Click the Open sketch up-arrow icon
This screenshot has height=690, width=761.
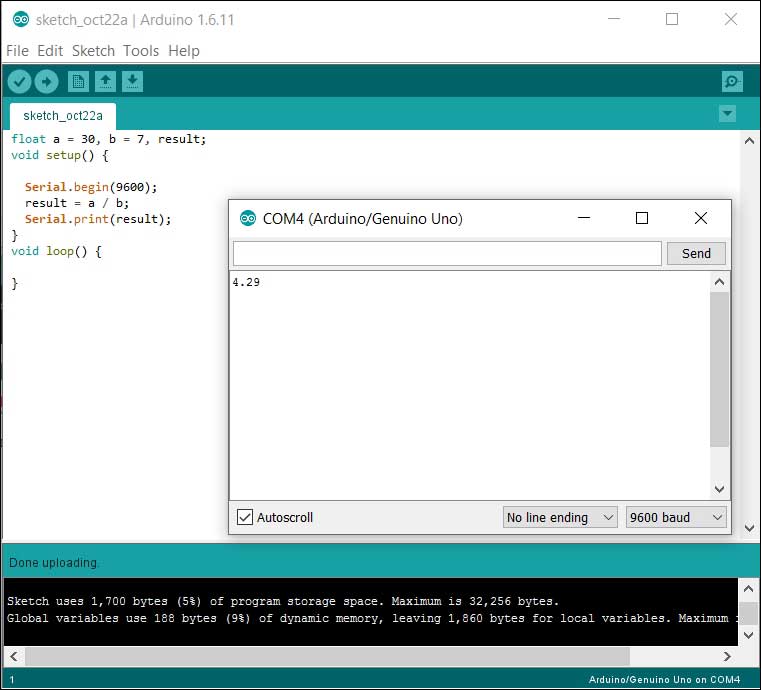tap(105, 82)
